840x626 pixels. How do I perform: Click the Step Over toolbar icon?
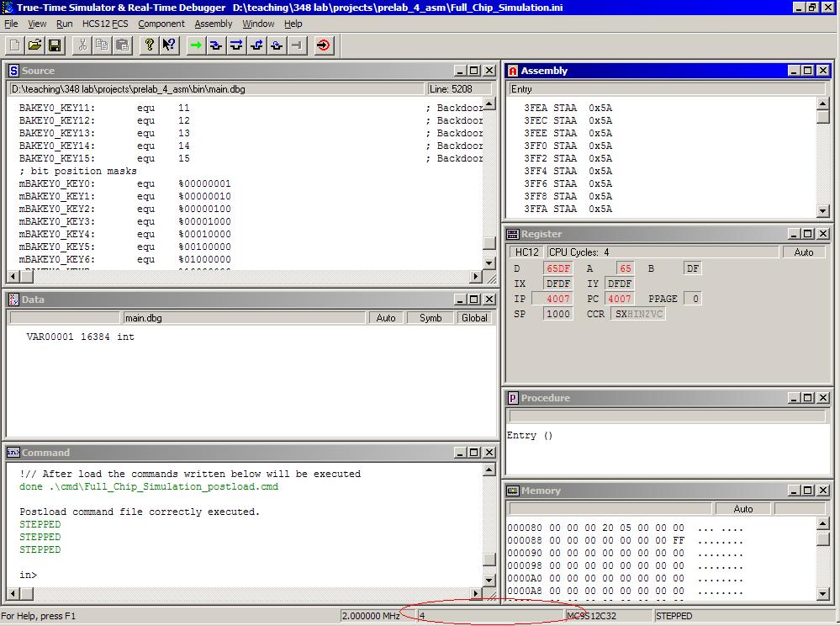(236, 45)
